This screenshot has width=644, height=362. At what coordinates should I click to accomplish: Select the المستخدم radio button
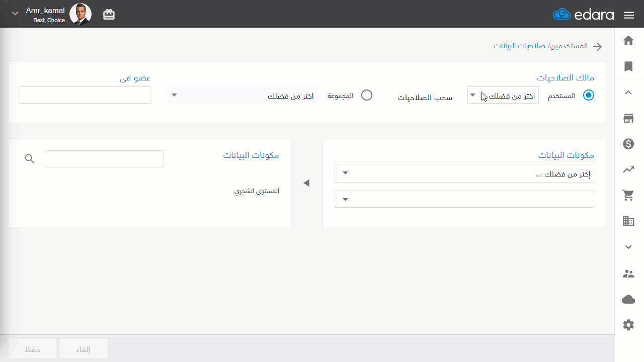(589, 95)
